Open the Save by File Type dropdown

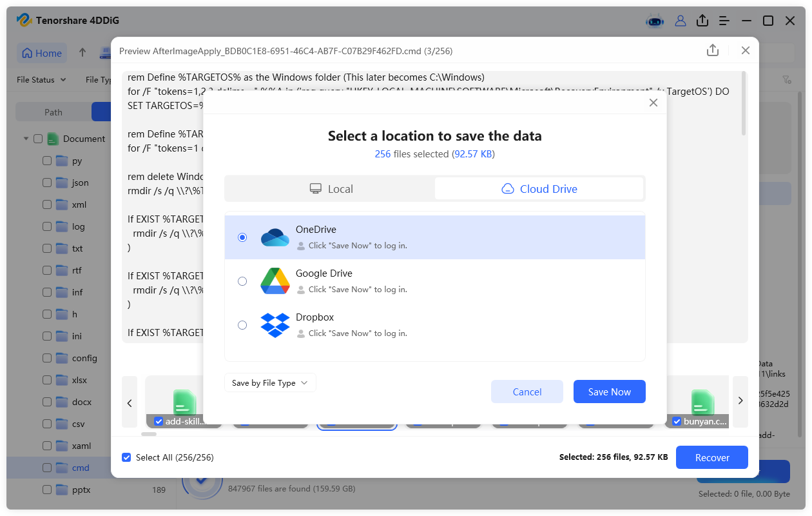click(270, 382)
